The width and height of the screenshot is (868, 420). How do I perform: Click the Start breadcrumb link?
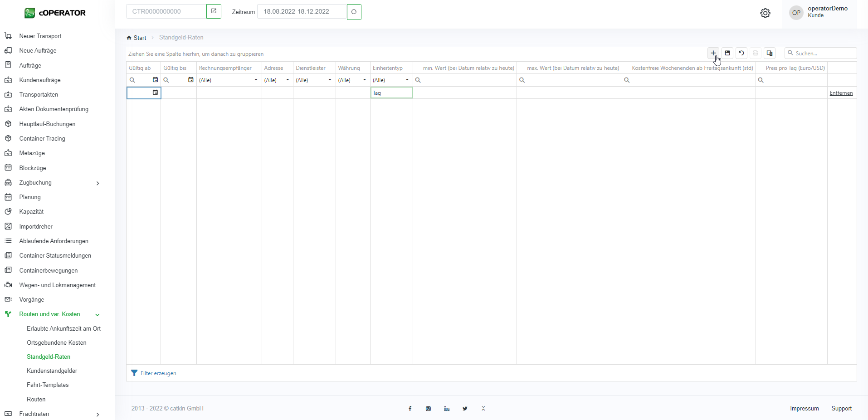pos(140,38)
